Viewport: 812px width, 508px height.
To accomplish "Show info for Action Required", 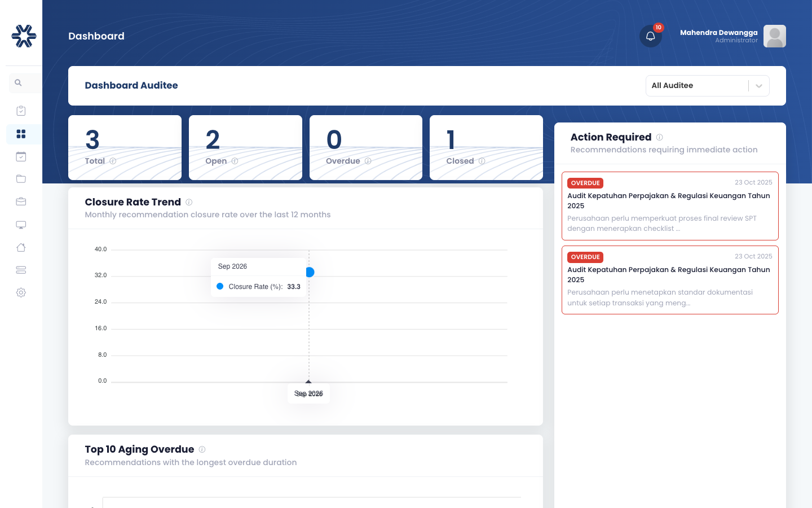I will pyautogui.click(x=659, y=137).
